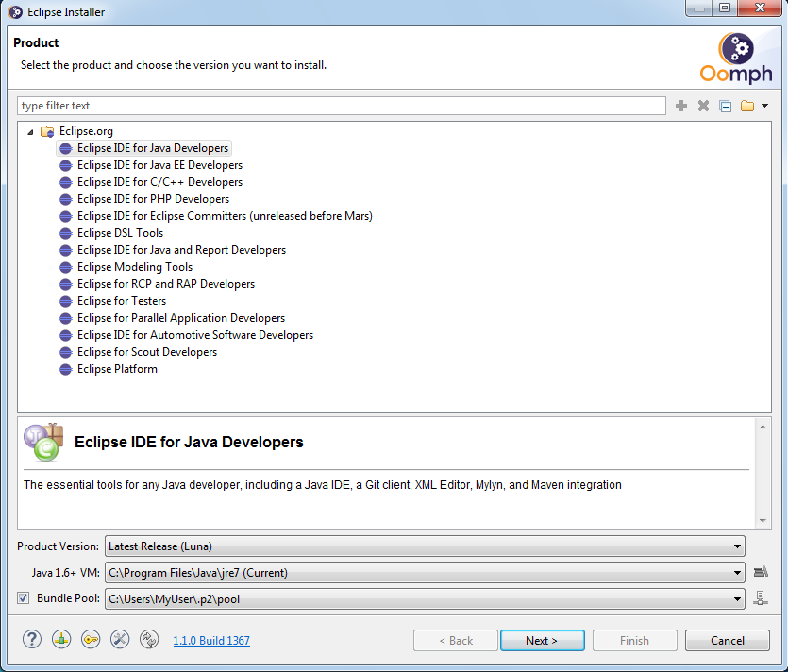This screenshot has height=672, width=788.
Task: Select Eclipse for RCP and RAP Developers
Action: (x=166, y=284)
